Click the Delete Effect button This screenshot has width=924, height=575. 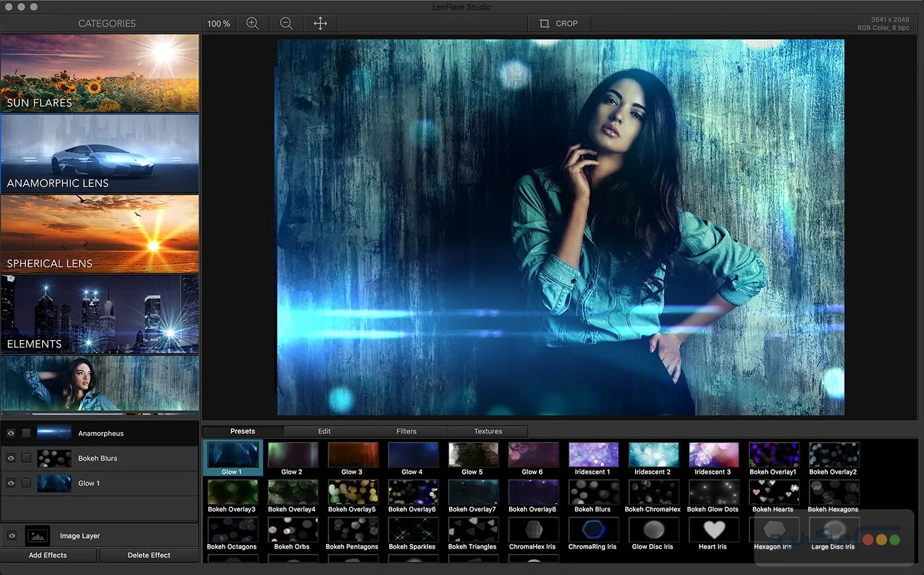pyautogui.click(x=149, y=555)
